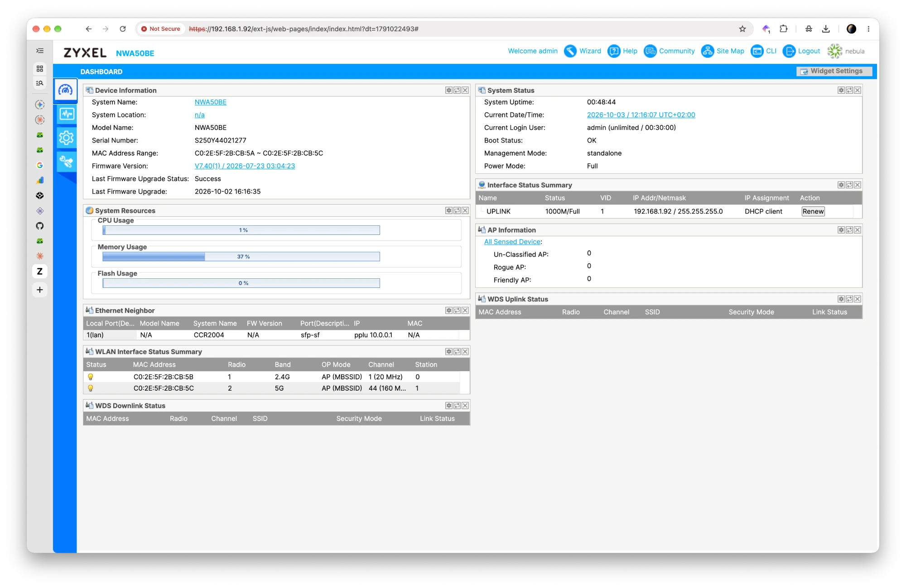Viewport: 906px width, 588px height.
Task: Sort by the Channel column in WLAN table
Action: tap(381, 365)
